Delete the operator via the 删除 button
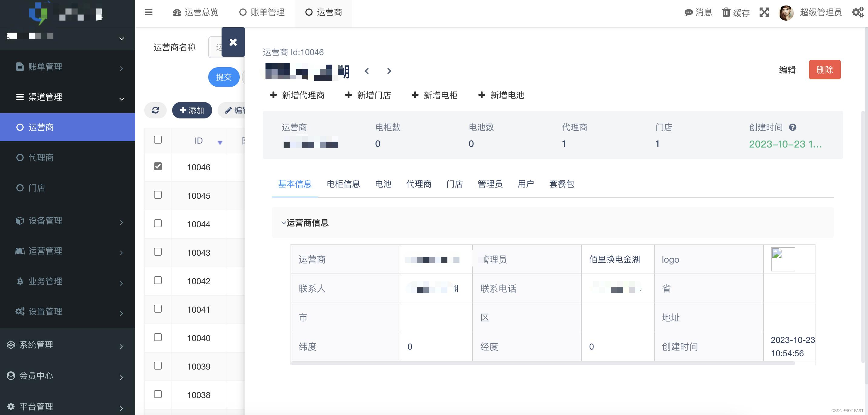The height and width of the screenshot is (415, 868). click(825, 70)
